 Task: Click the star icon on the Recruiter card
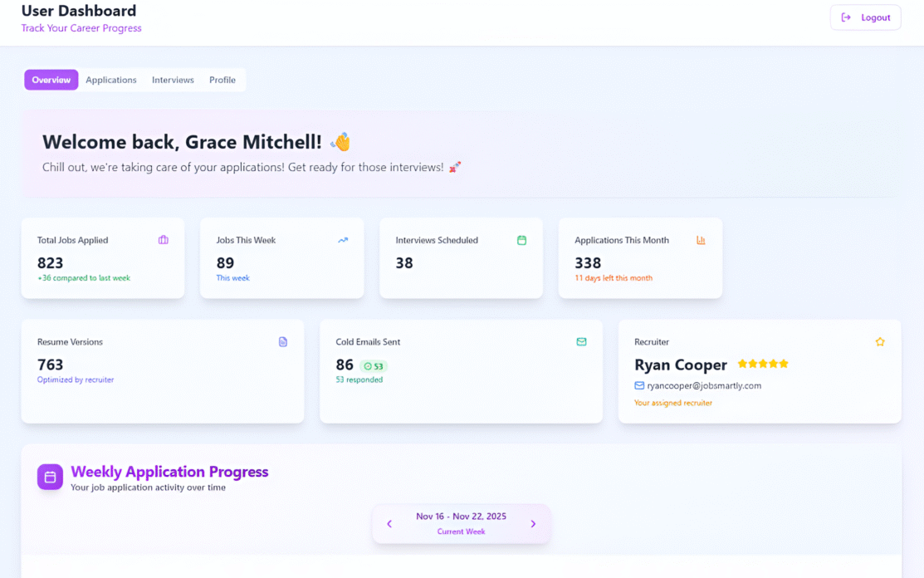click(x=880, y=341)
